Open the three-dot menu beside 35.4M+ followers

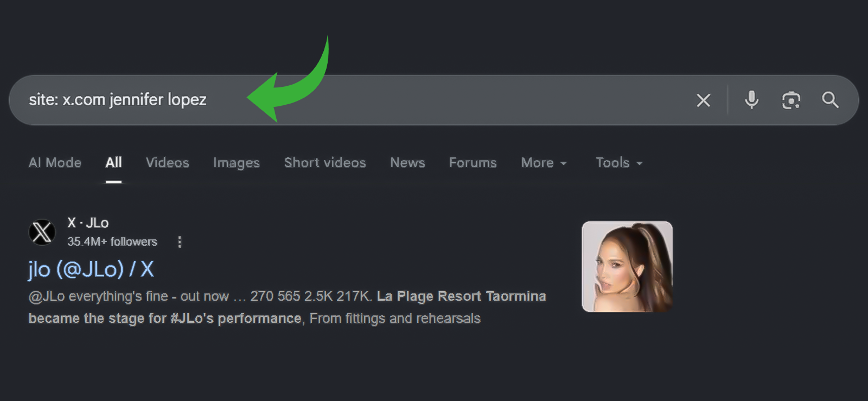180,242
